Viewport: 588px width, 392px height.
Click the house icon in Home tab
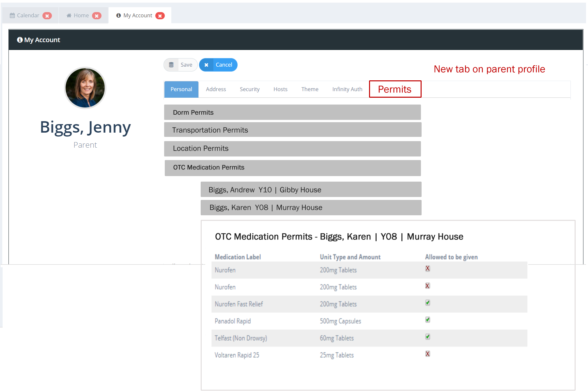(x=69, y=16)
